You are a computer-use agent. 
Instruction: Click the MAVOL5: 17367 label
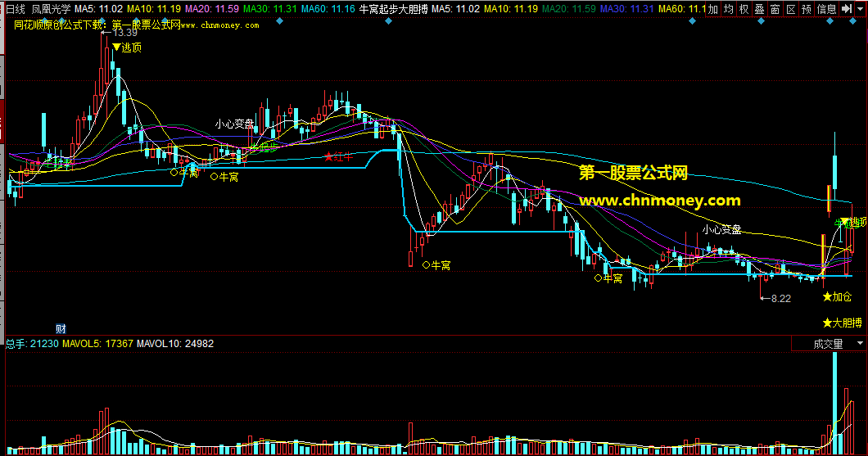[x=97, y=344]
